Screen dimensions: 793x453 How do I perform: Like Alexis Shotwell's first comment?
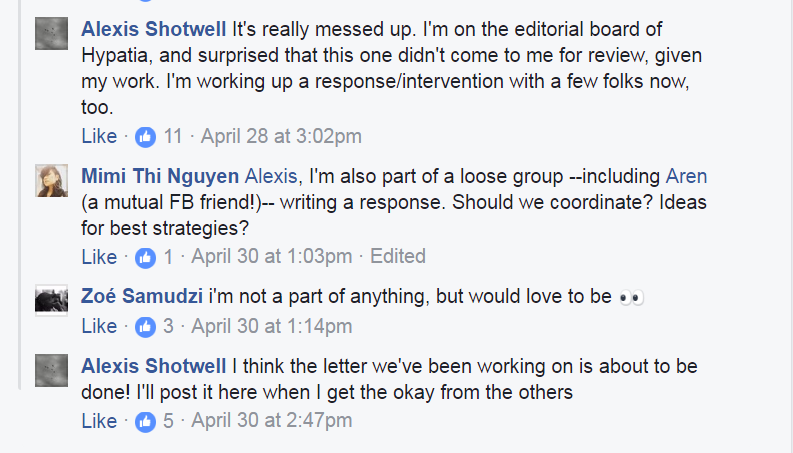tap(99, 136)
